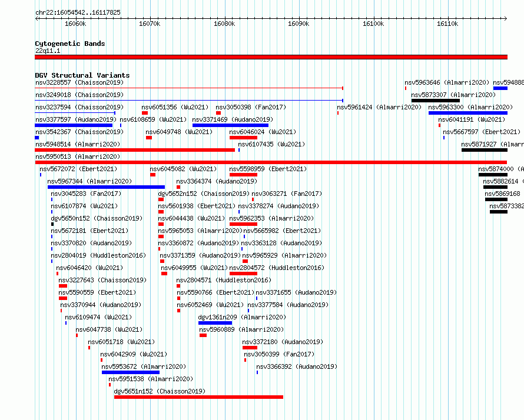Open nsv3372180 (Audano2019) variant label
This screenshot has width=524, height=420.
[283, 342]
